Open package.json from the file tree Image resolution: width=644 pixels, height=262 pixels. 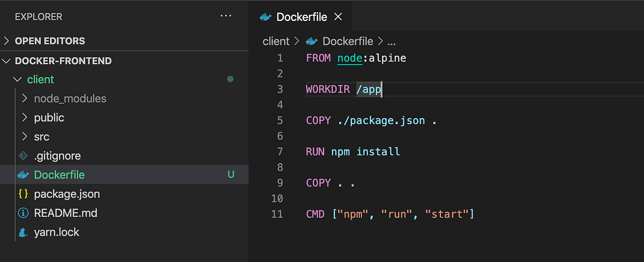(x=67, y=194)
